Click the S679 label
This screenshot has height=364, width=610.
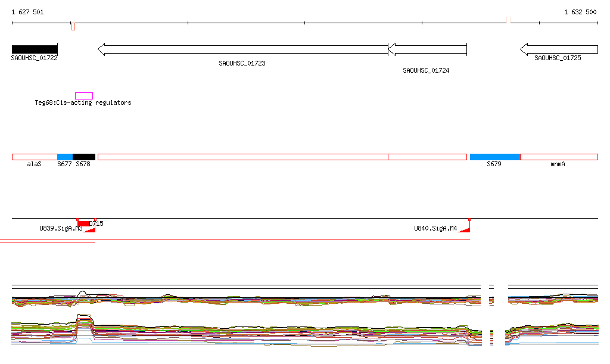[494, 164]
